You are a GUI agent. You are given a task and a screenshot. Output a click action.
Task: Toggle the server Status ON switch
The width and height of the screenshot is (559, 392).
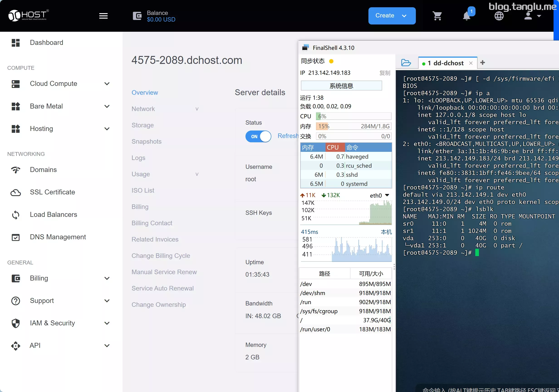tap(258, 136)
